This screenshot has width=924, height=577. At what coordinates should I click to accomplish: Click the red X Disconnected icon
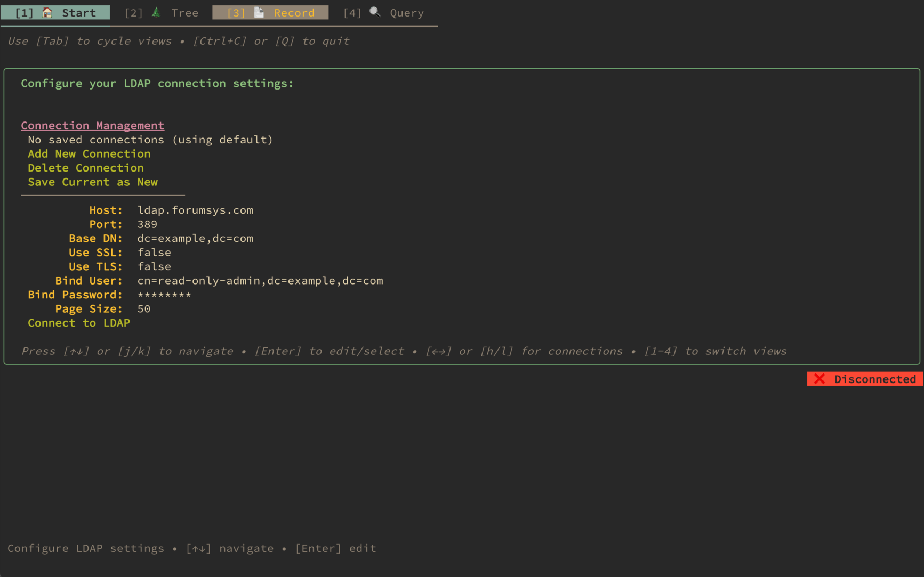(x=819, y=379)
